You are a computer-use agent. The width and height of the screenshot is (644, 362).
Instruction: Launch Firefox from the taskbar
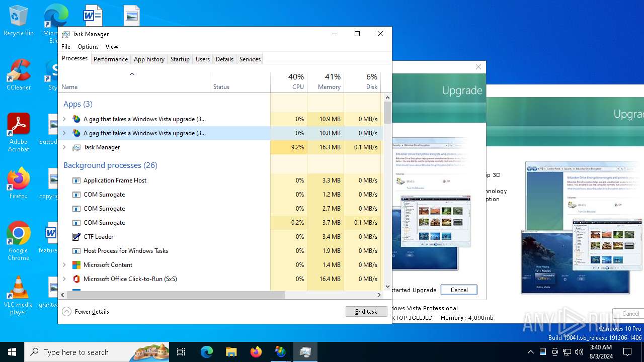[x=256, y=352]
